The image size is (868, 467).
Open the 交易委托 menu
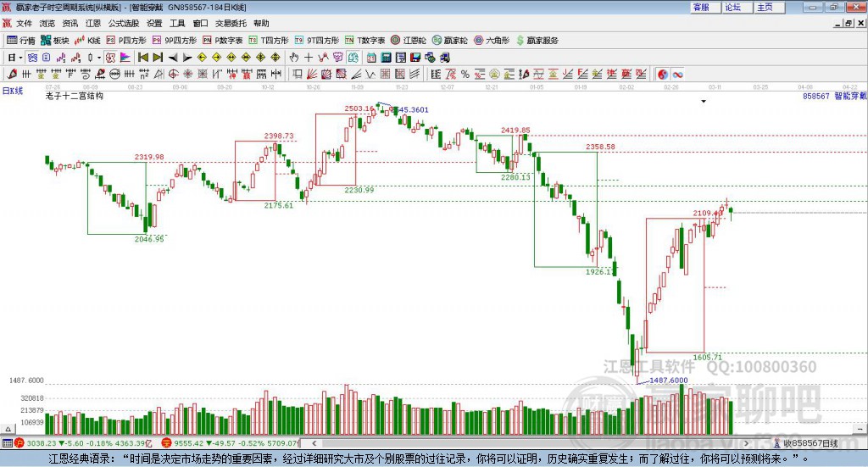coord(231,23)
